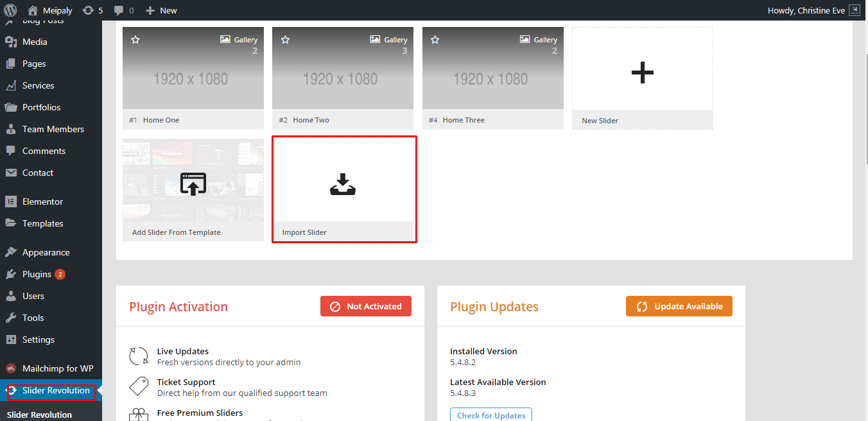Click the Live Updates heading

[x=183, y=351]
